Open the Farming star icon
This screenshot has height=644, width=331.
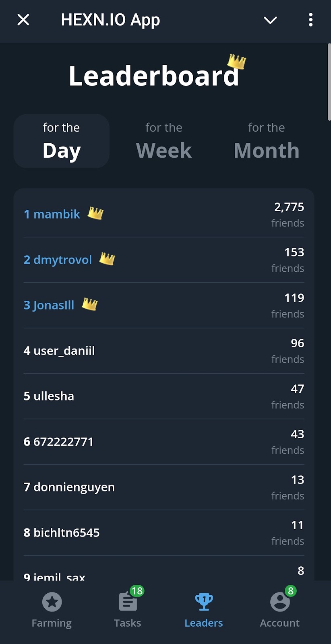52,602
